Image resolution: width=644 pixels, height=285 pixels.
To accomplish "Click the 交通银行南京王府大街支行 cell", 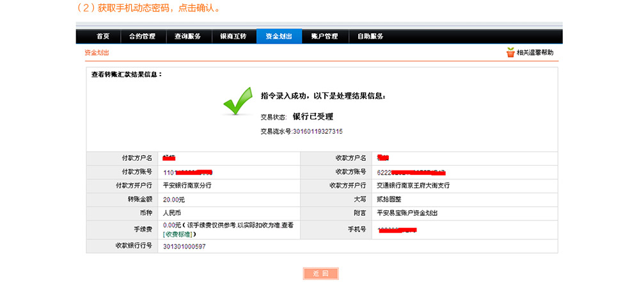I will click(413, 186).
